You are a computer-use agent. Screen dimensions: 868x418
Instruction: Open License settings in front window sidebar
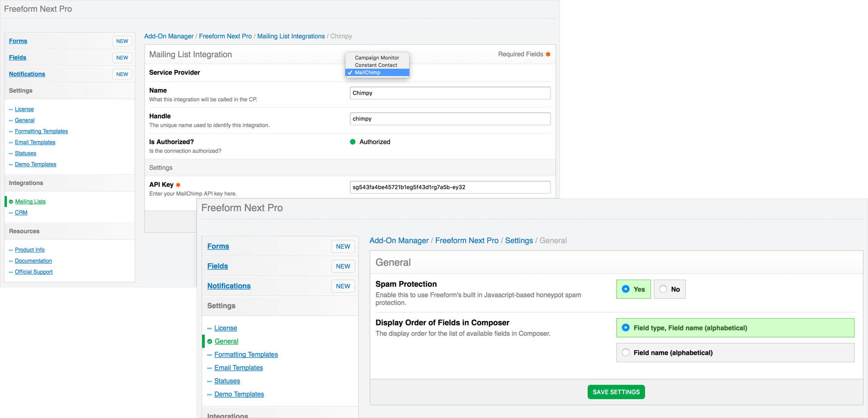coord(226,328)
